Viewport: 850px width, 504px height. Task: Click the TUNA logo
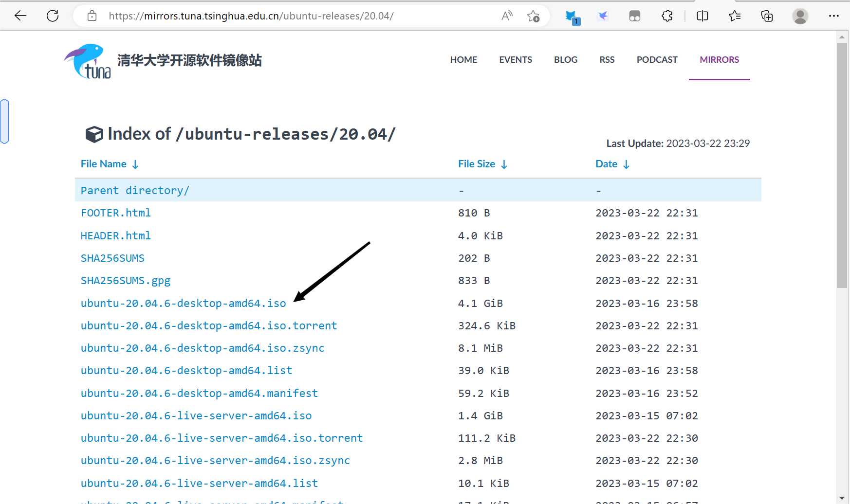[x=88, y=61]
